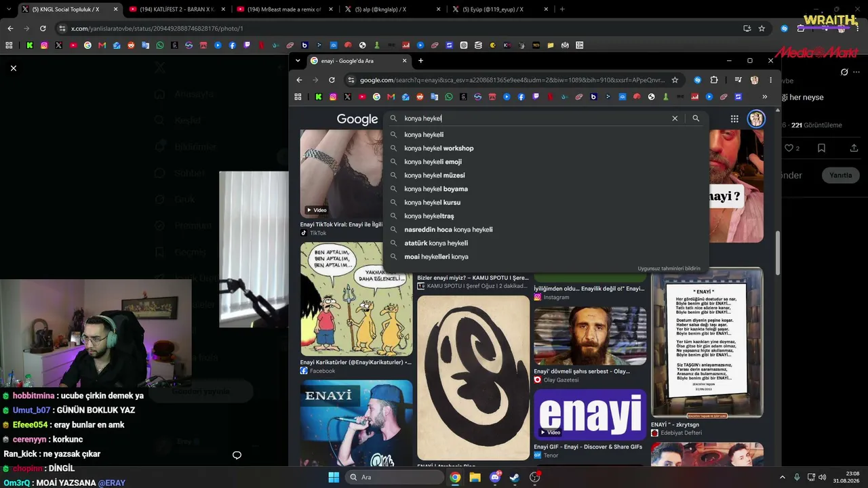Choose suggestion 'konya heykeli emoji'
This screenshot has height=488, width=868.
click(x=433, y=162)
